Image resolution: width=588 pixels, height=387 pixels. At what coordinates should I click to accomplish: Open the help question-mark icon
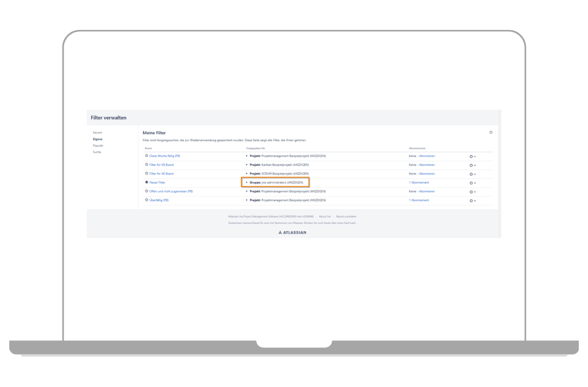(x=490, y=132)
